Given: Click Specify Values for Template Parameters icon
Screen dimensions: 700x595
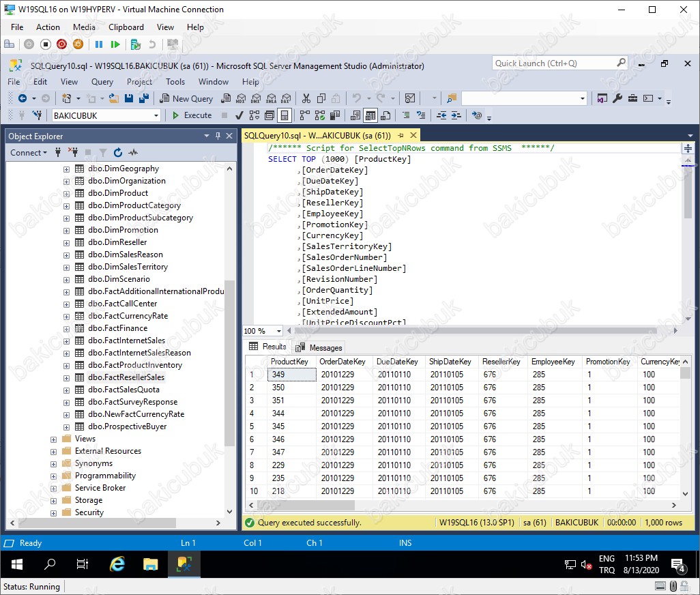Looking at the screenshot, I should [477, 115].
